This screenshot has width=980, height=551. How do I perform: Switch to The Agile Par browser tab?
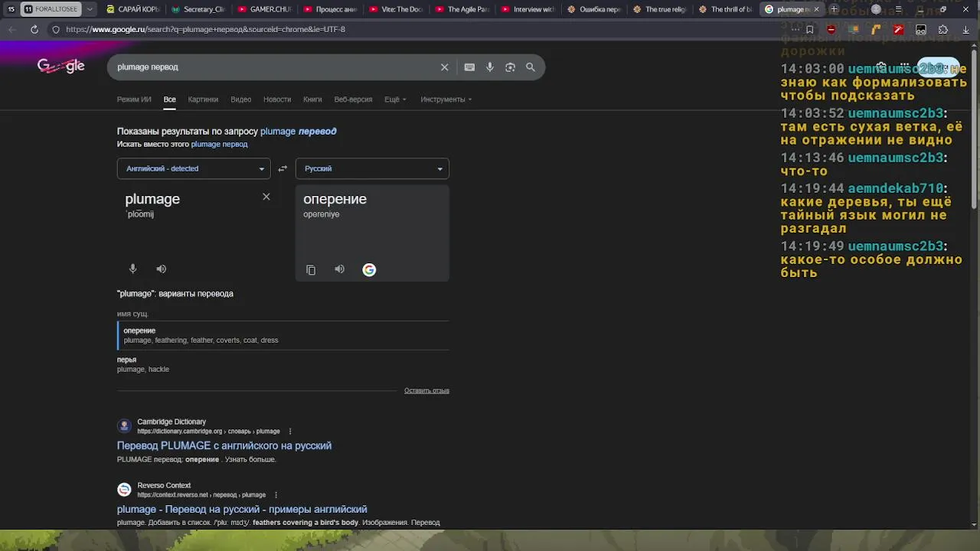point(462,9)
